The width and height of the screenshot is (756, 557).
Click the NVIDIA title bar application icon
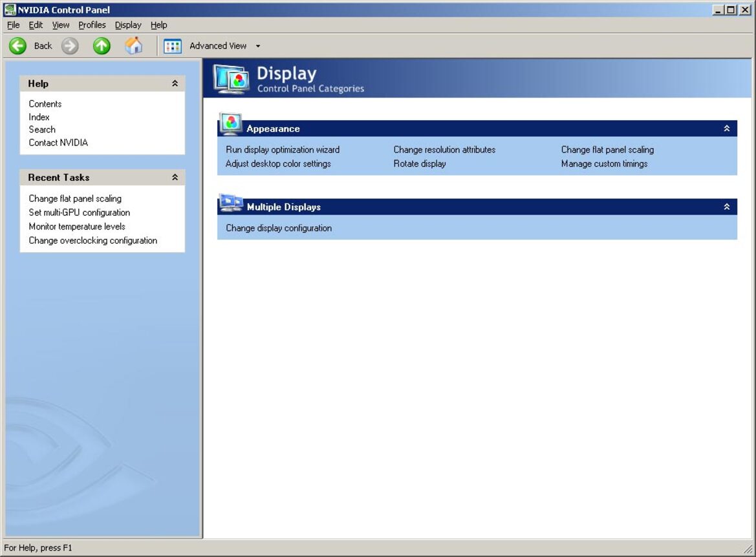[x=10, y=10]
